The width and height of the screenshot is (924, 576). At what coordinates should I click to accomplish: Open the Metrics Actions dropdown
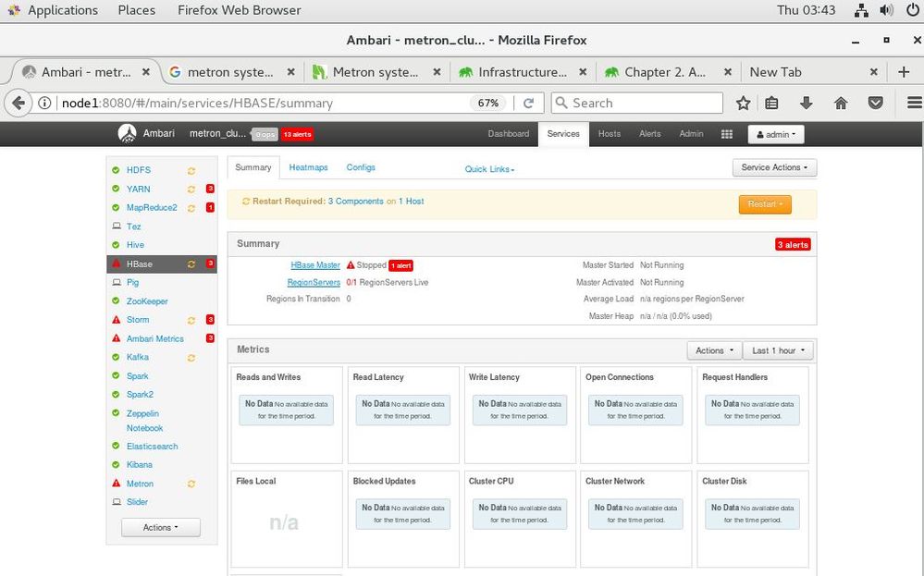click(714, 350)
